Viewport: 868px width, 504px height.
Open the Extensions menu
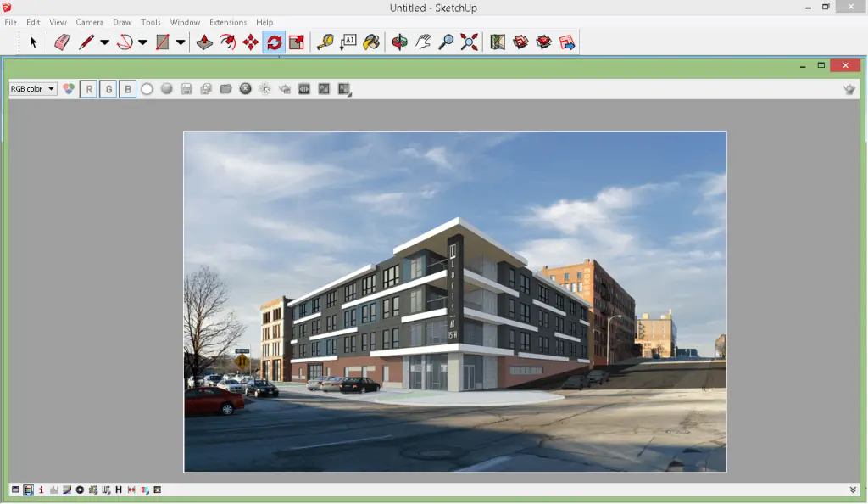pyautogui.click(x=228, y=22)
